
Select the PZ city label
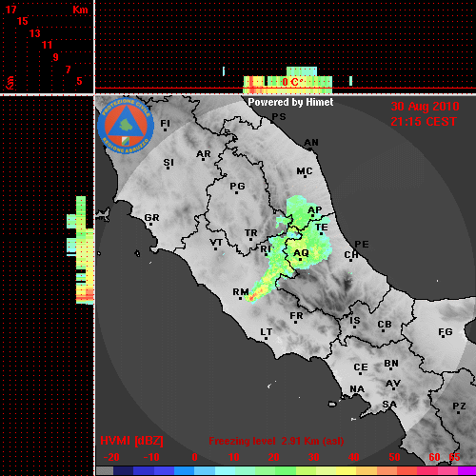459,406
